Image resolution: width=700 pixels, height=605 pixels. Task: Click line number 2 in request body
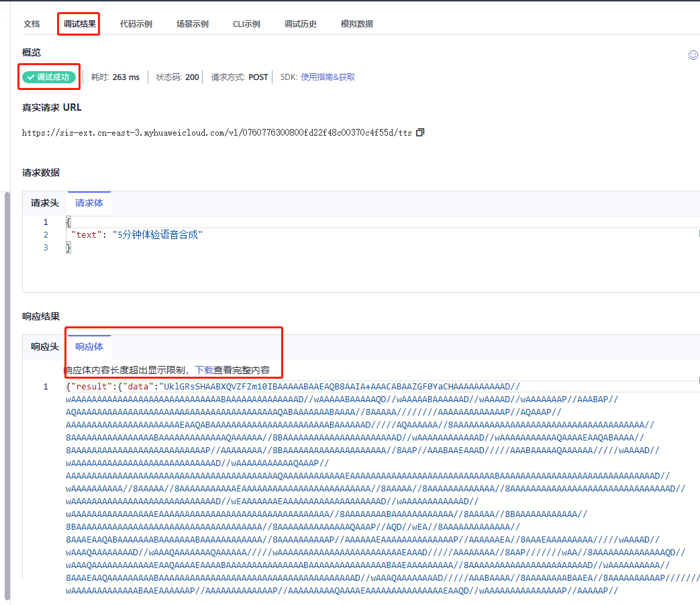click(46, 234)
